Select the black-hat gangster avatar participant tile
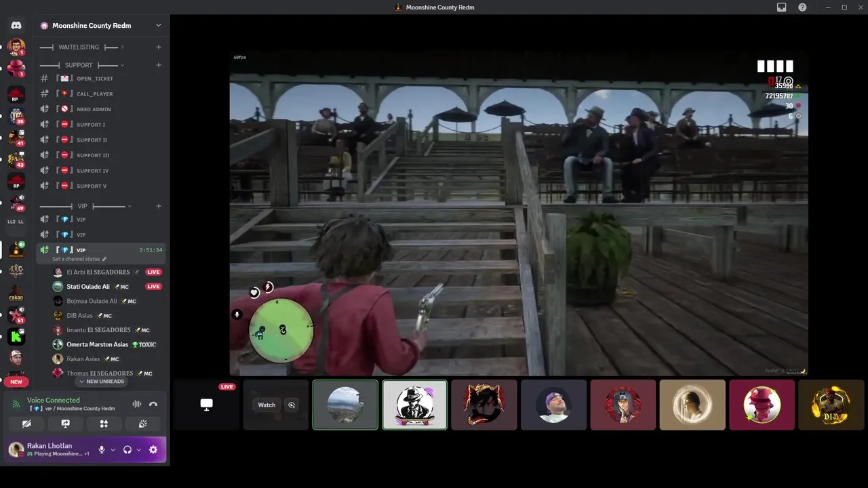Image resolution: width=868 pixels, height=488 pixels. click(415, 405)
